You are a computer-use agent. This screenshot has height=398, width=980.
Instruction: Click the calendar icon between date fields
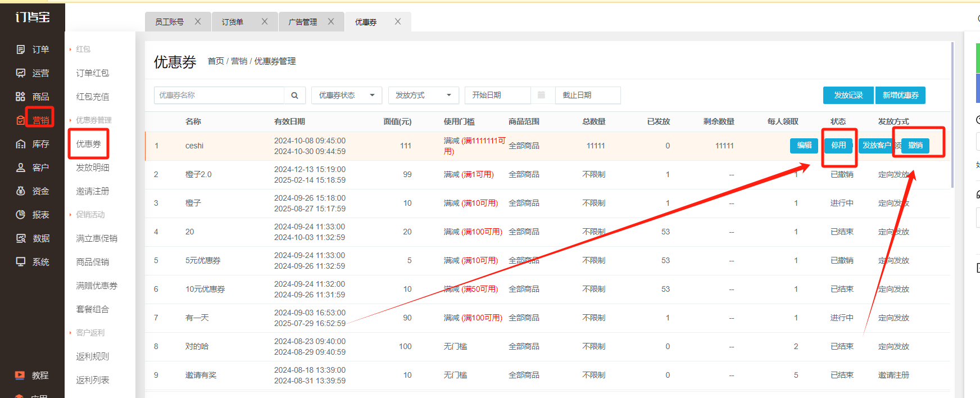tap(541, 95)
